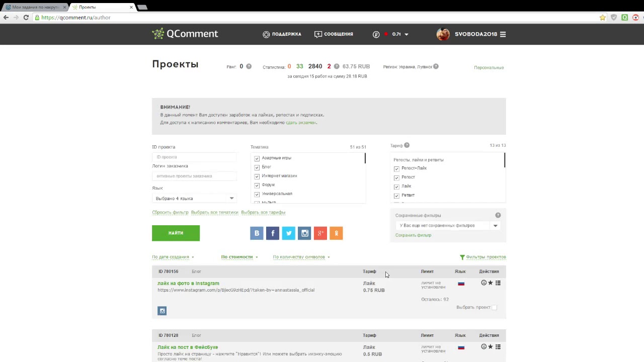Click help icon in Сохраненные фильтры
The height and width of the screenshot is (362, 644).
(x=498, y=215)
